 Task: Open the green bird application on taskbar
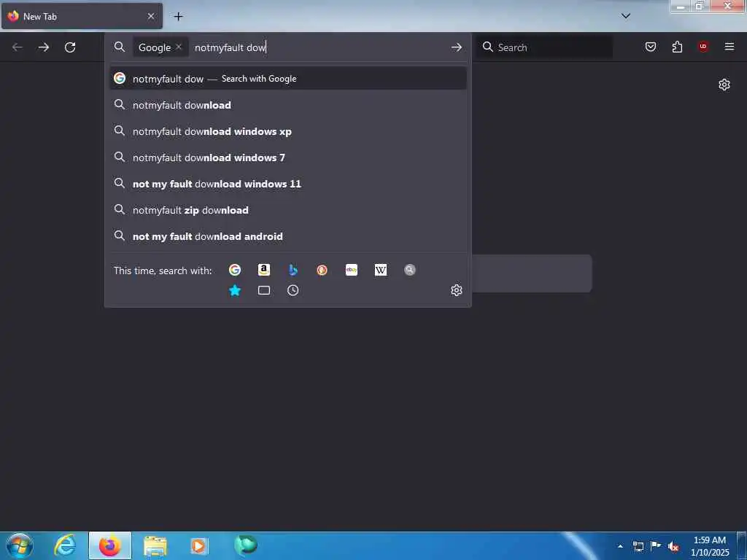coord(246,545)
